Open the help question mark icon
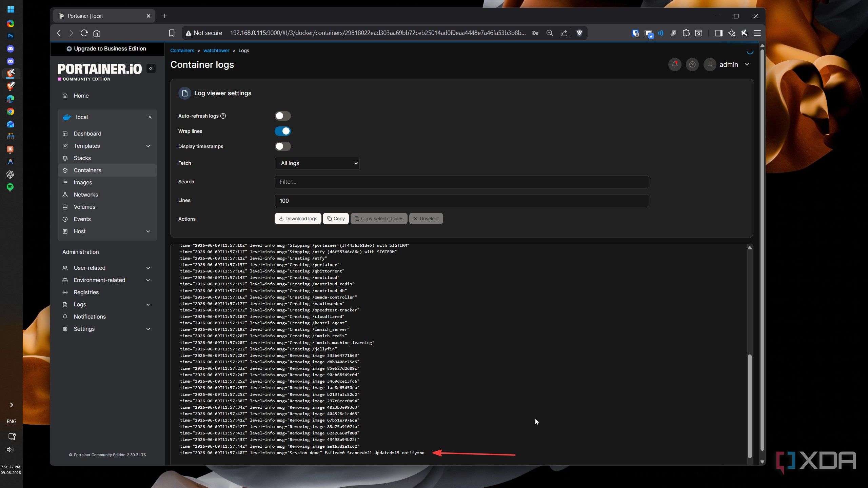Viewport: 868px width, 488px height. click(x=692, y=64)
